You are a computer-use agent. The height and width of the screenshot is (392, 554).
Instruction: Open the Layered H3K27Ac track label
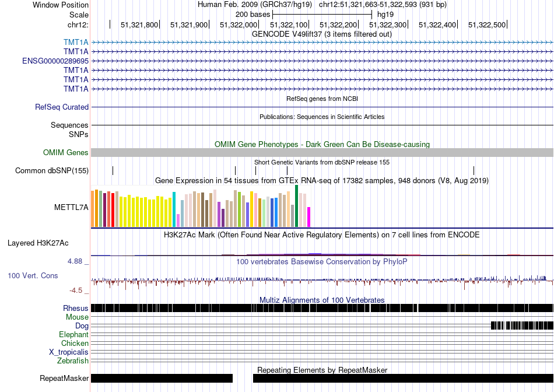pos(38,243)
